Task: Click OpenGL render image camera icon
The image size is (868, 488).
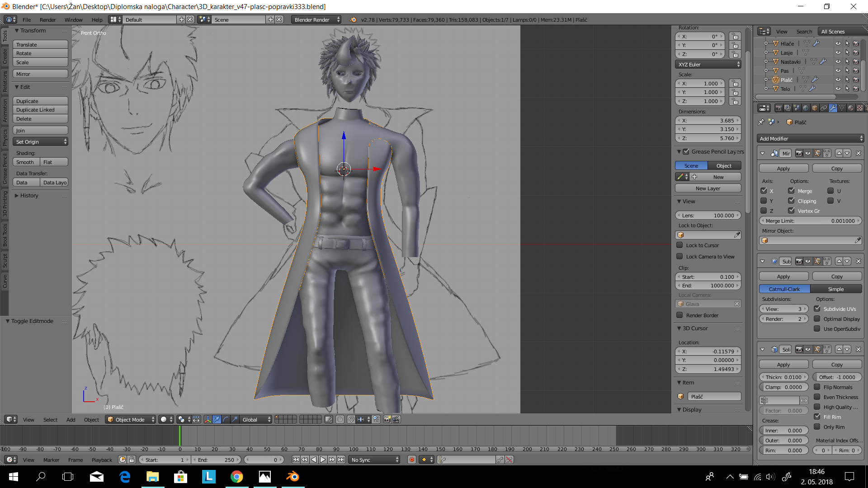Action: pyautogui.click(x=387, y=419)
